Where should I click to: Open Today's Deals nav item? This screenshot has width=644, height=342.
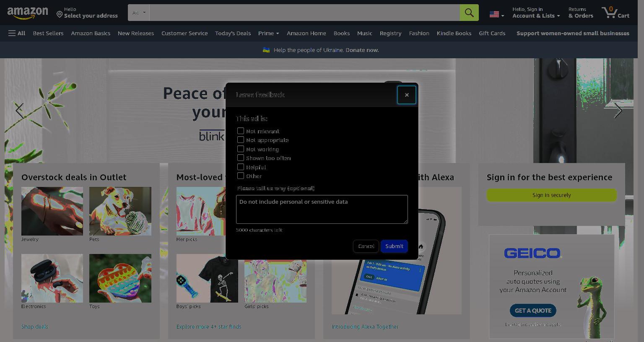(233, 33)
